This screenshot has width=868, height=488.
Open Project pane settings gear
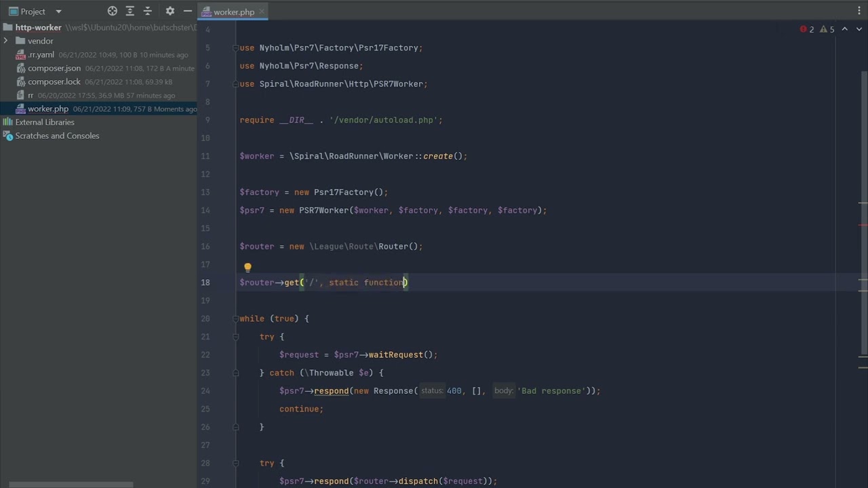[x=170, y=11]
